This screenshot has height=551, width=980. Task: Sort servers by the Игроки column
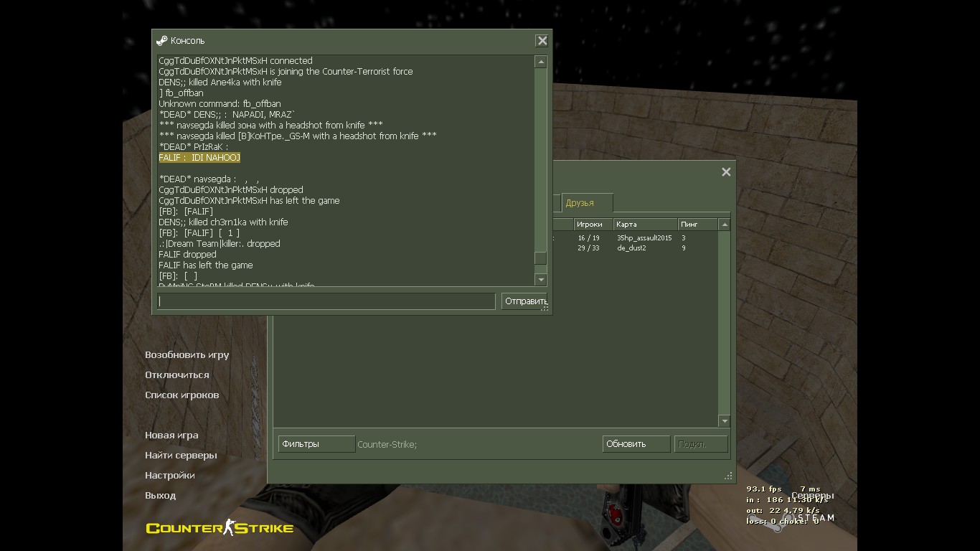click(x=593, y=225)
